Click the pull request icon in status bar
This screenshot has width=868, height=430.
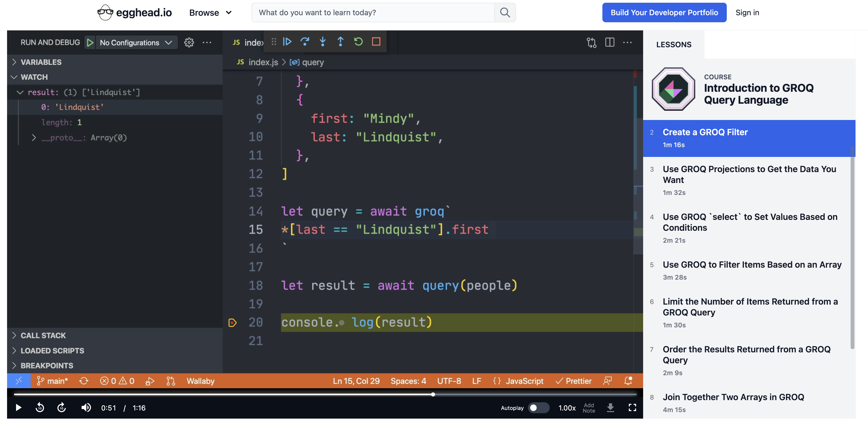[171, 381]
